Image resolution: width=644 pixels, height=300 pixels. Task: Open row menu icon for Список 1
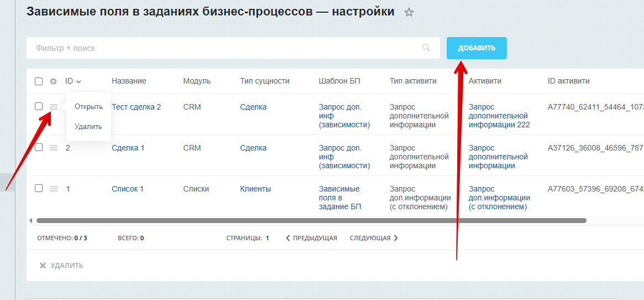(x=54, y=189)
